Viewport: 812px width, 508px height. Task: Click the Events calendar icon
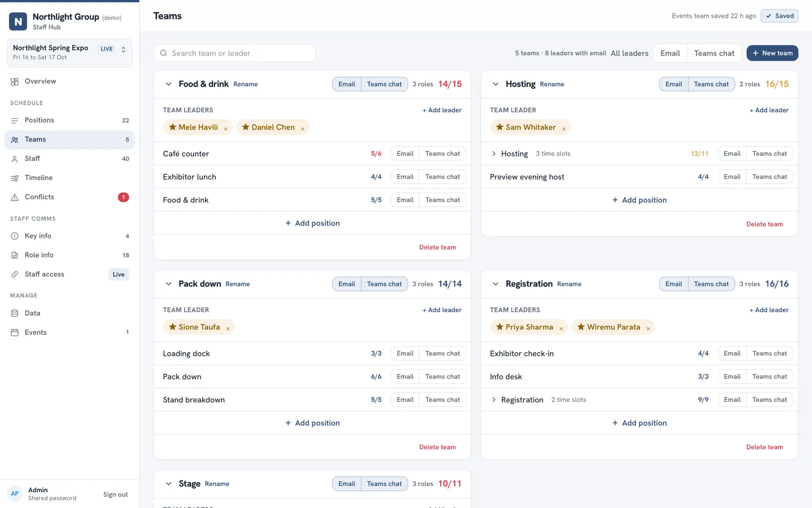point(15,332)
